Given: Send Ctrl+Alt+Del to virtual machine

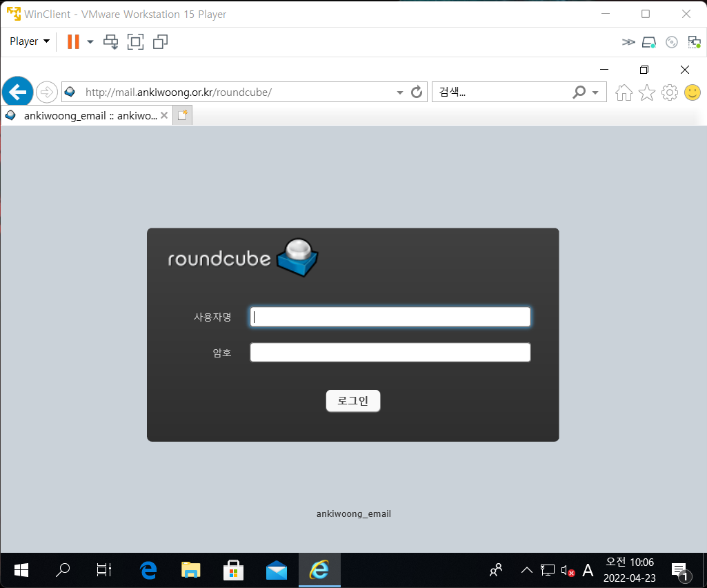Looking at the screenshot, I should [x=110, y=42].
